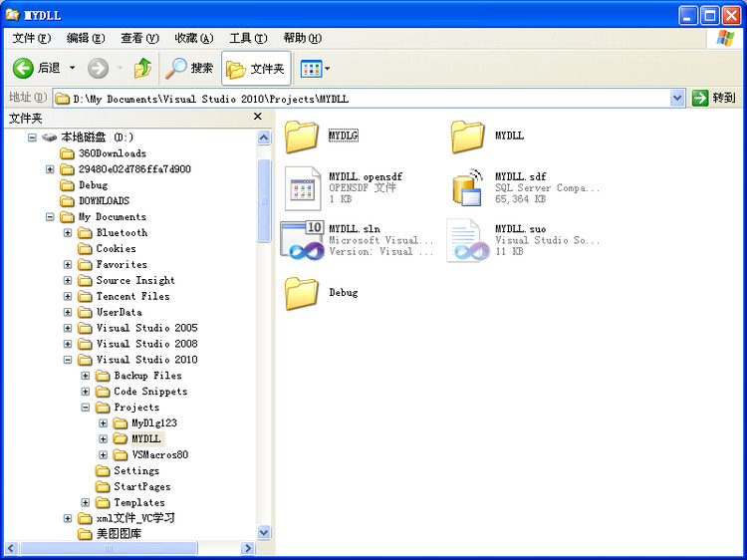Select the MYDLL.sln solution file icon

click(x=303, y=240)
